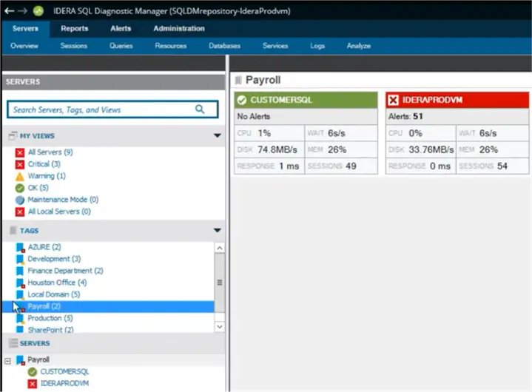Click the back navigation arrow

pyautogui.click(x=9, y=11)
